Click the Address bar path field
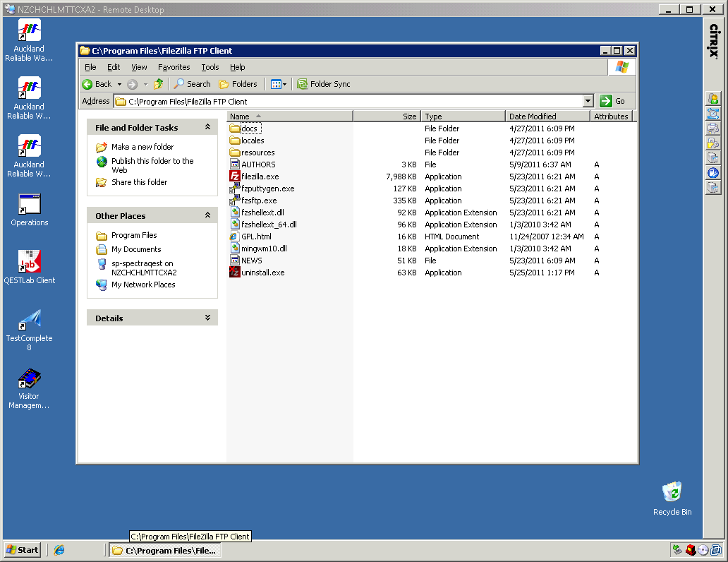This screenshot has width=728, height=562. (353, 102)
